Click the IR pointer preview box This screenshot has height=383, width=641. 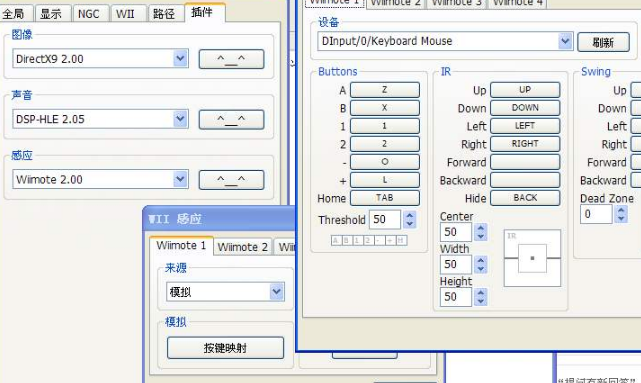[532, 258]
